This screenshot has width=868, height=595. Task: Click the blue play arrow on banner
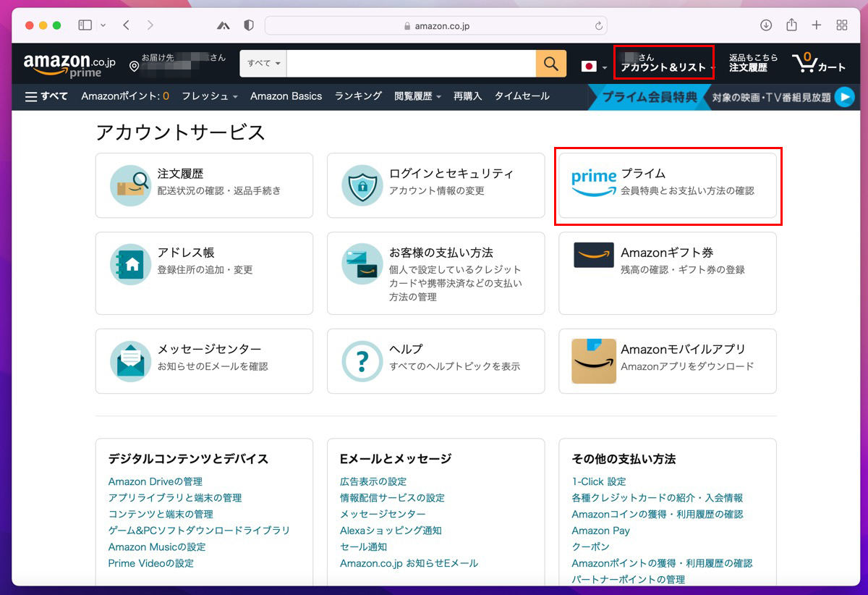pyautogui.click(x=844, y=97)
